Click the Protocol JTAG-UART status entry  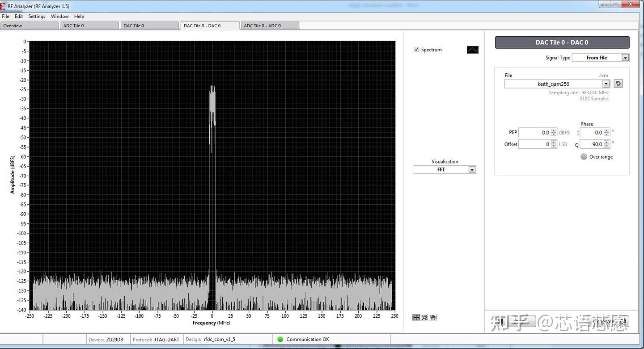click(156, 340)
